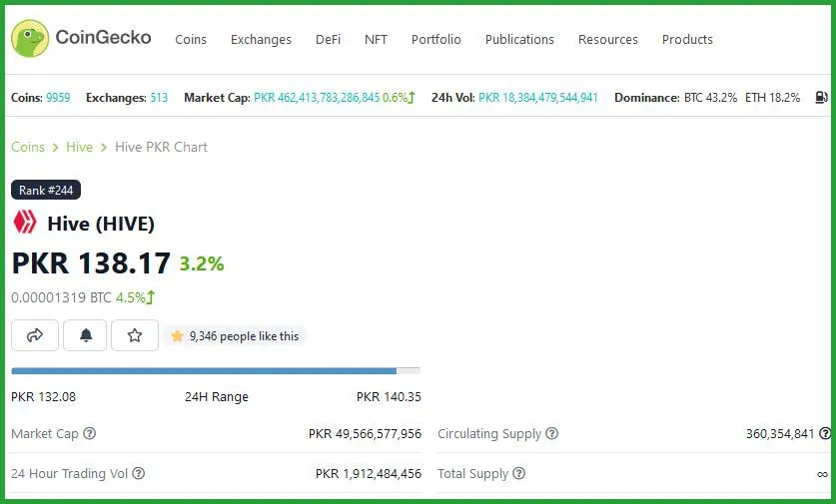Click the PKR 140.35 range high value
Image resolution: width=836 pixels, height=504 pixels.
389,397
